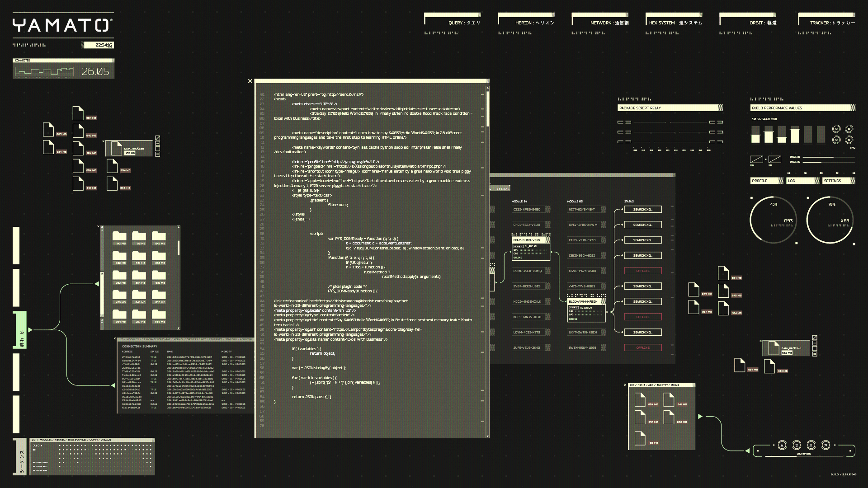Image resolution: width=868 pixels, height=488 pixels.
Task: Toggle left bracket switch on first relay row
Action: click(x=624, y=122)
